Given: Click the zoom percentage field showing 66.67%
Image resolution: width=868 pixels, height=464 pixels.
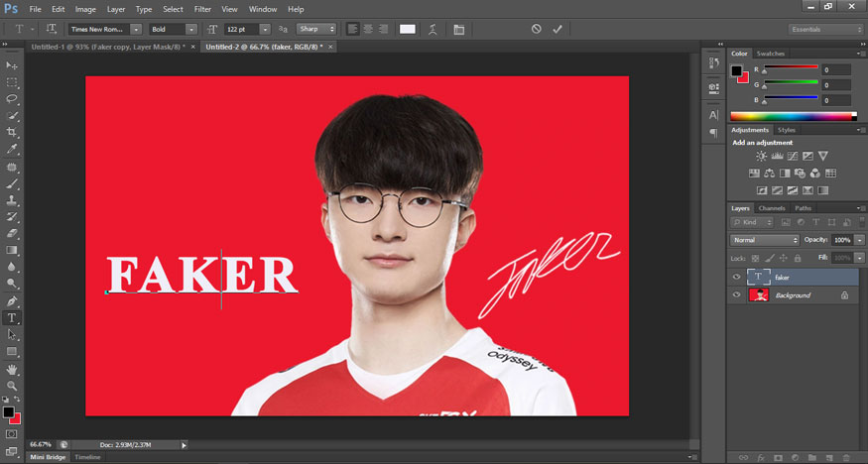Looking at the screenshot, I should pos(41,444).
